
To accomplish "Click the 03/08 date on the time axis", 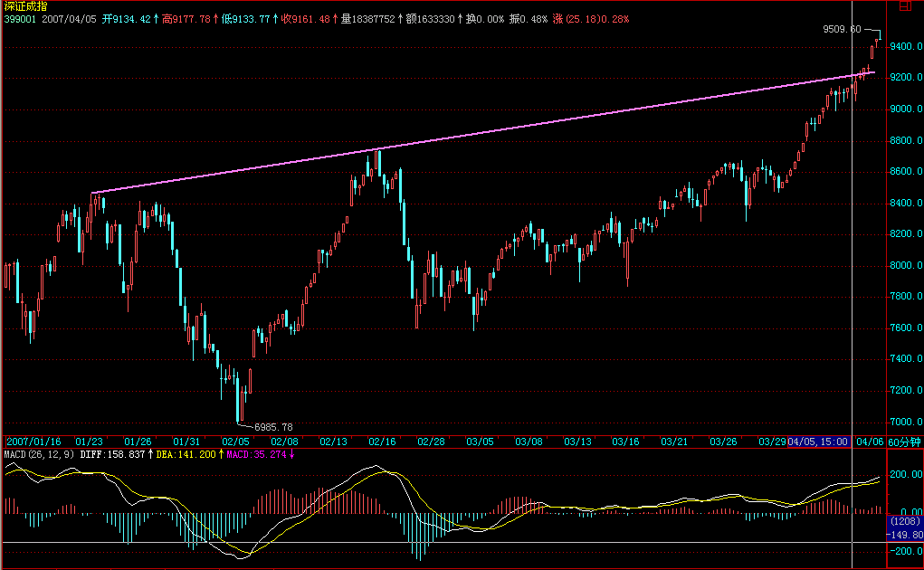I will click(x=528, y=441).
